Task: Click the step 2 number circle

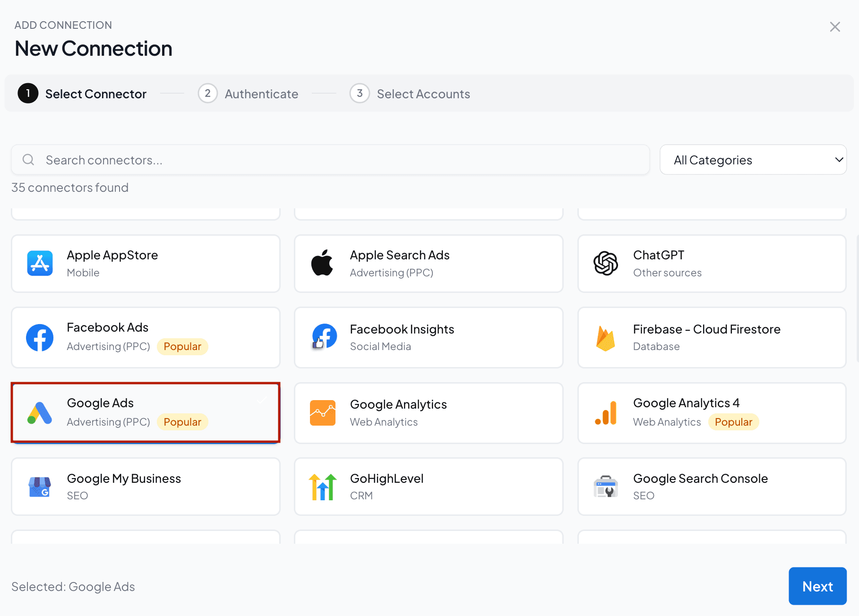Action: (207, 93)
